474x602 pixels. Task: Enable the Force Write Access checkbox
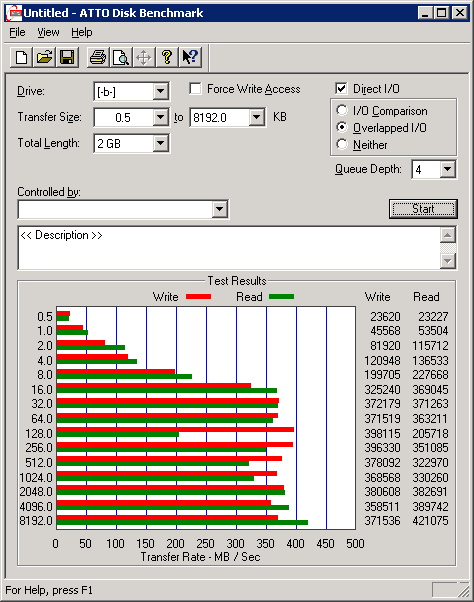(195, 89)
